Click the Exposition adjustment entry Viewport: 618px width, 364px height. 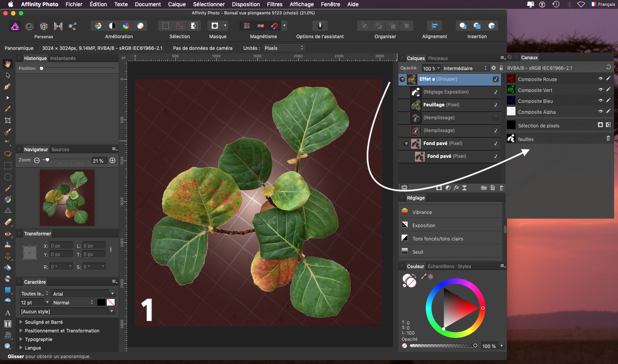(423, 226)
